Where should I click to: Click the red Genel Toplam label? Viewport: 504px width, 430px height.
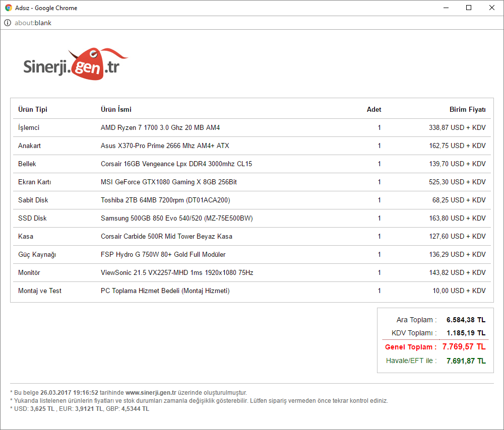[410, 347]
